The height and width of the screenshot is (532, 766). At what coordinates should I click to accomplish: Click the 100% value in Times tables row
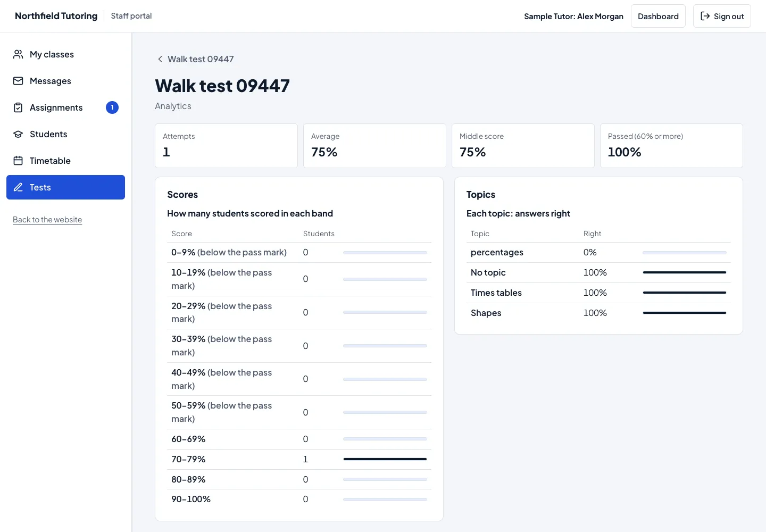point(595,293)
